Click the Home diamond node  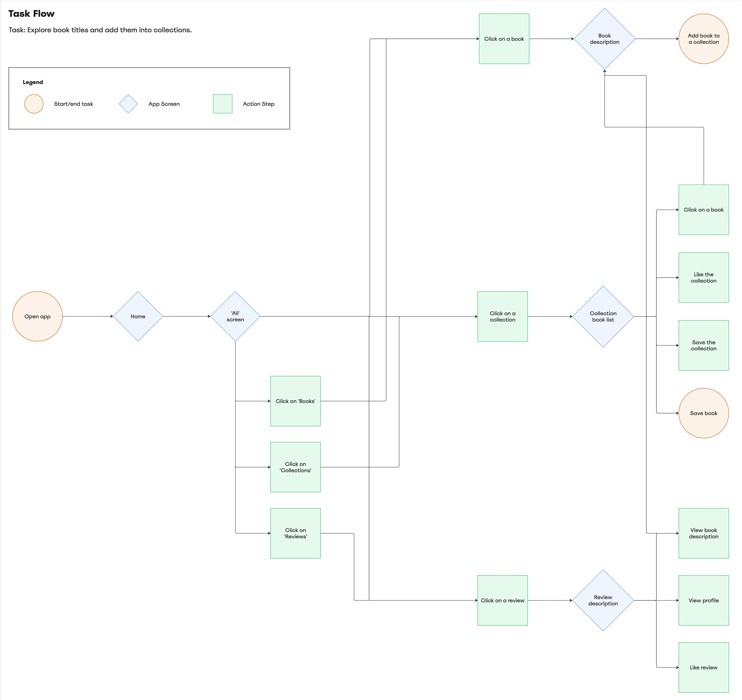pos(138,316)
